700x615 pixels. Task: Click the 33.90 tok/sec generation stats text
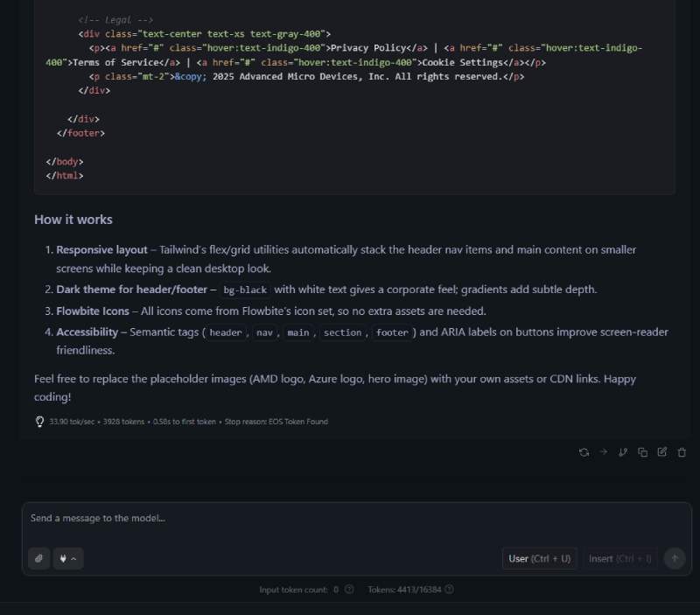click(72, 422)
